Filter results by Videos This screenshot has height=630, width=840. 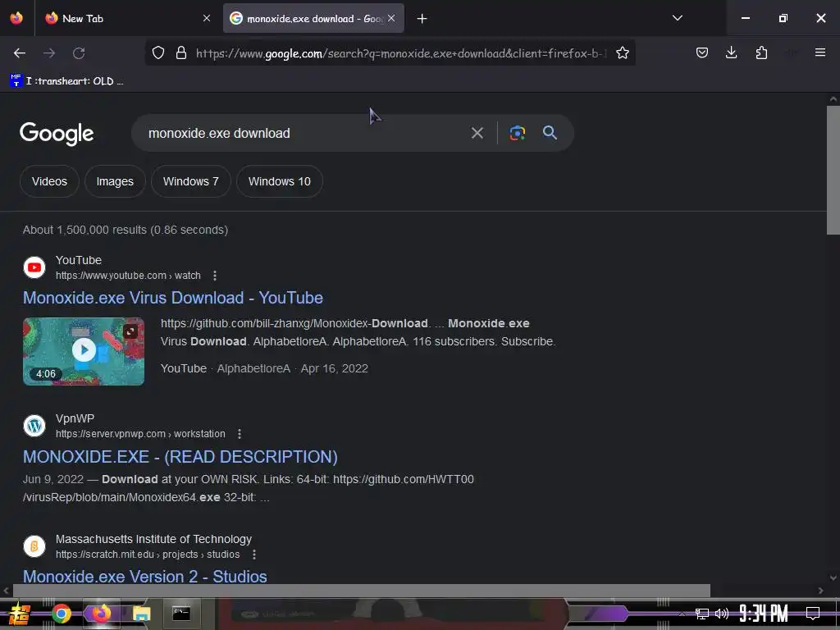49,181
